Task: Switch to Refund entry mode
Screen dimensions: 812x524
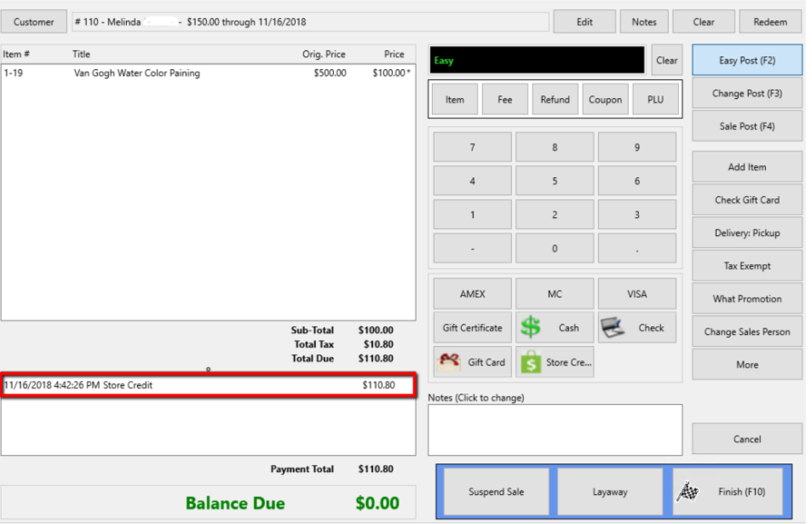Action: (556, 100)
